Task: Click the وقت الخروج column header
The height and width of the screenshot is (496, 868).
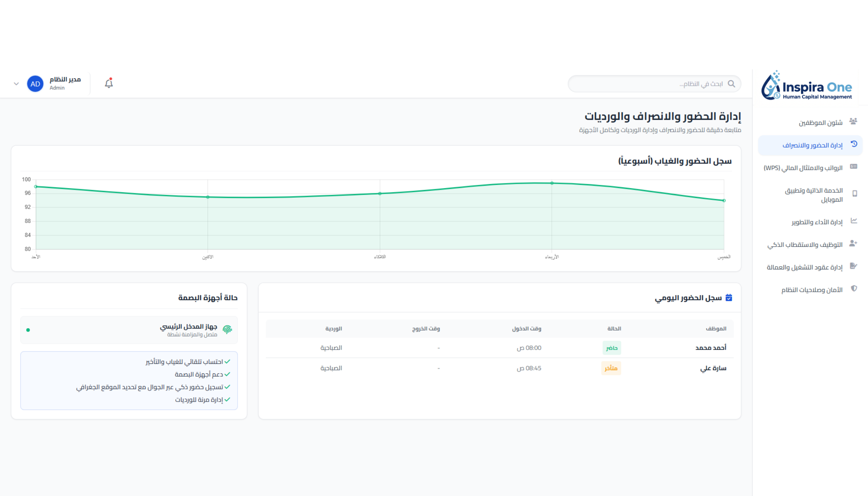Action: (x=426, y=329)
